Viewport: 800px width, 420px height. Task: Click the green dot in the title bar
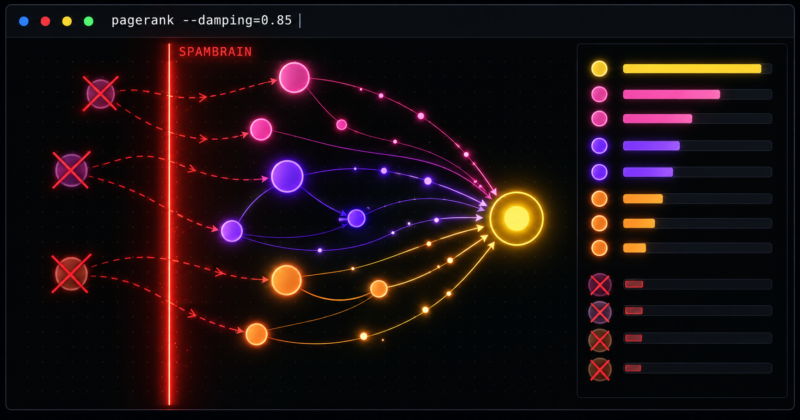tap(88, 21)
